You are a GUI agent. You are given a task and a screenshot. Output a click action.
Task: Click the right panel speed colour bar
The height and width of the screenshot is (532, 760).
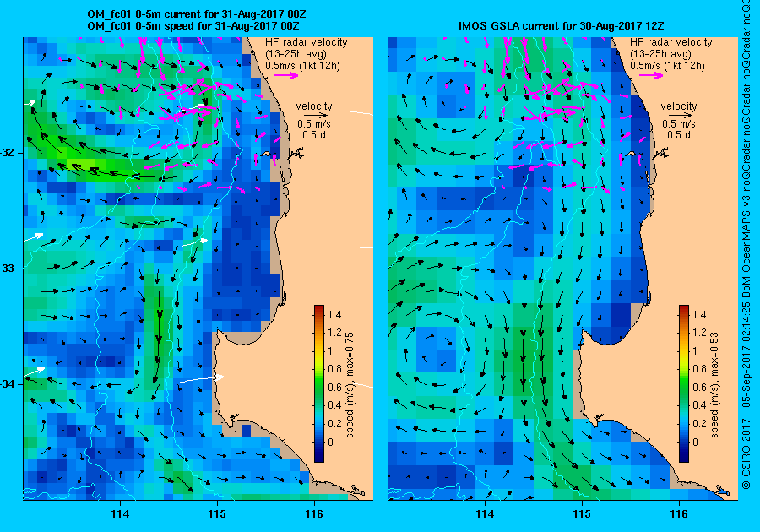pyautogui.click(x=683, y=383)
